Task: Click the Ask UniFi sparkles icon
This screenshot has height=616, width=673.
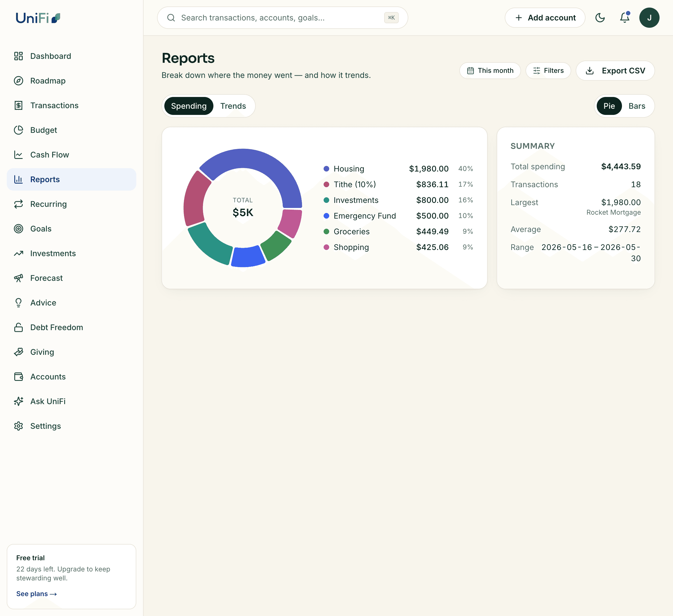Action: 18,401
